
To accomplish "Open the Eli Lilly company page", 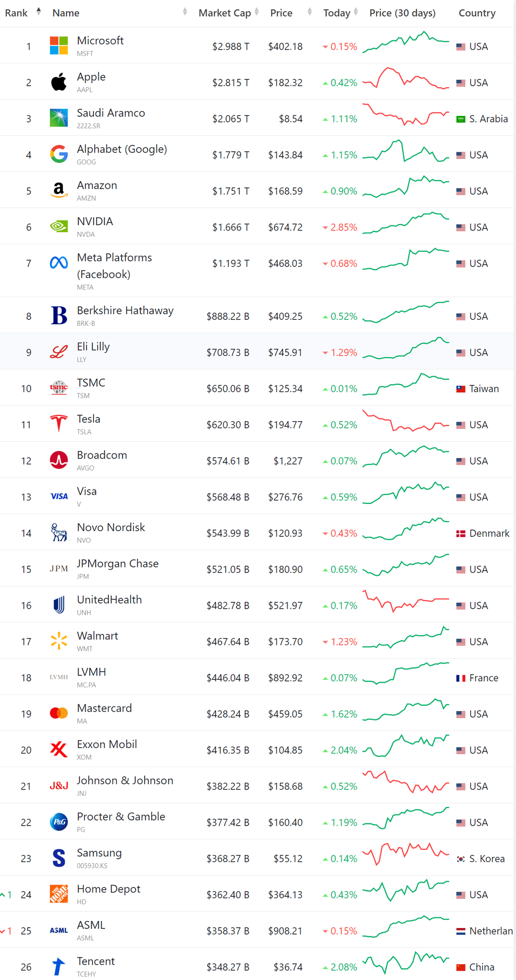I will pyautogui.click(x=93, y=347).
